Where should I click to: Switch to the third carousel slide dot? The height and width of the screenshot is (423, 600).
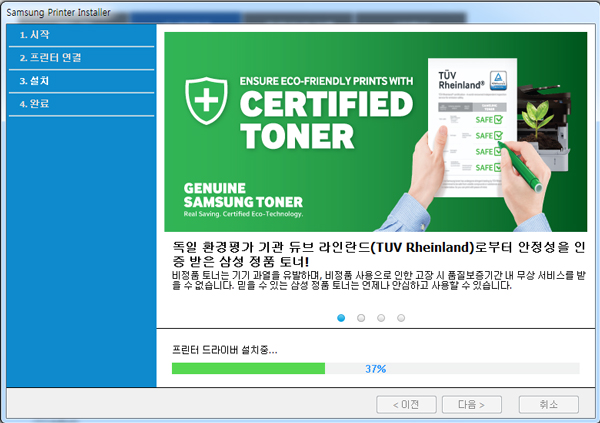(x=381, y=317)
